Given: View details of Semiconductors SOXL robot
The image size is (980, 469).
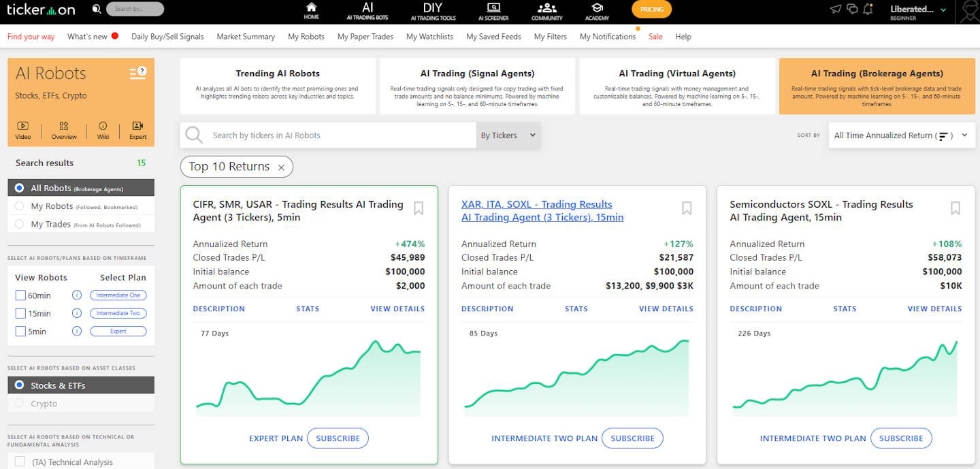Looking at the screenshot, I should click(x=934, y=309).
